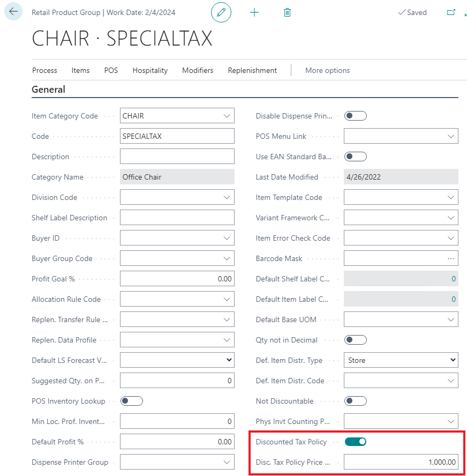Click the plus new record icon
Viewport: 467px width, 476px height.
tap(254, 12)
